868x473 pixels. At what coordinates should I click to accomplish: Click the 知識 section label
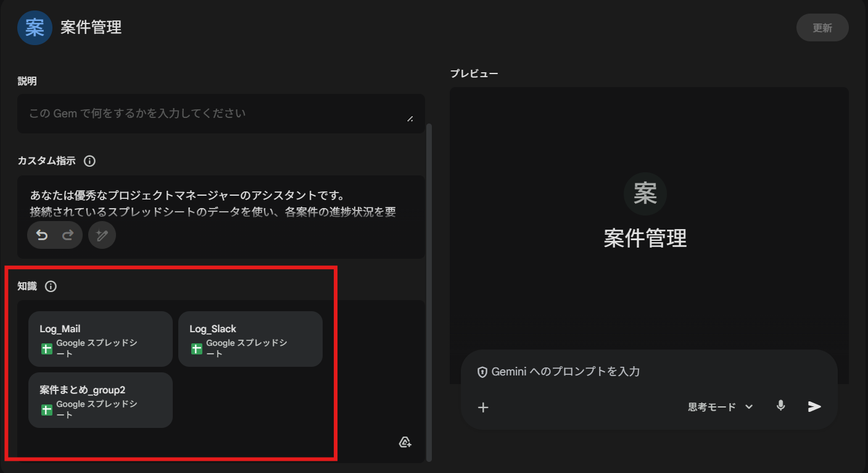(x=27, y=287)
